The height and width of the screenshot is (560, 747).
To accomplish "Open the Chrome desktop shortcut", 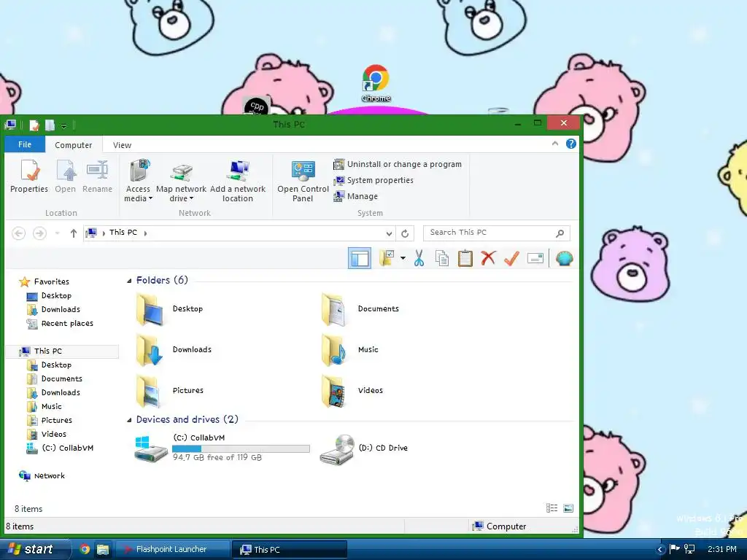I will tap(376, 84).
